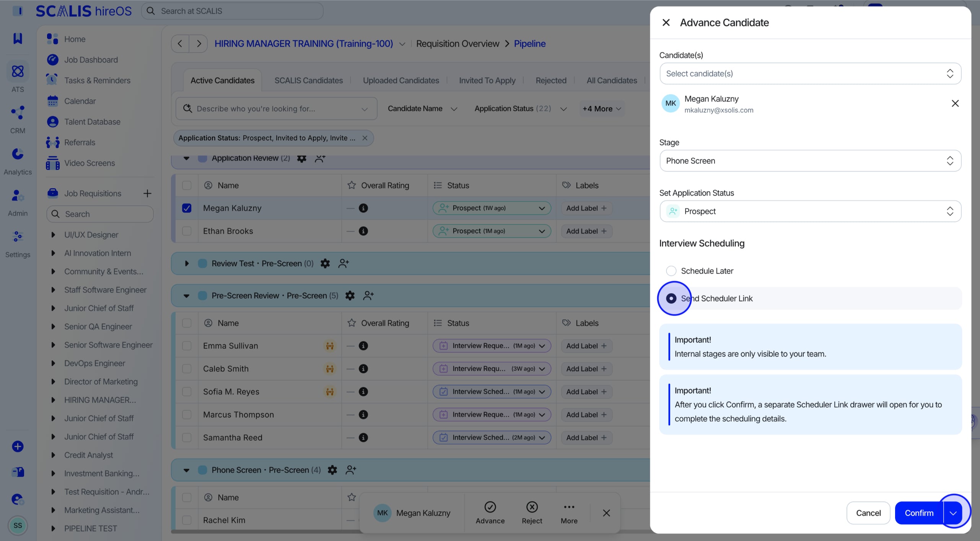Check Emma Sullivan's row checkbox
This screenshot has height=541, width=980.
[187, 346]
